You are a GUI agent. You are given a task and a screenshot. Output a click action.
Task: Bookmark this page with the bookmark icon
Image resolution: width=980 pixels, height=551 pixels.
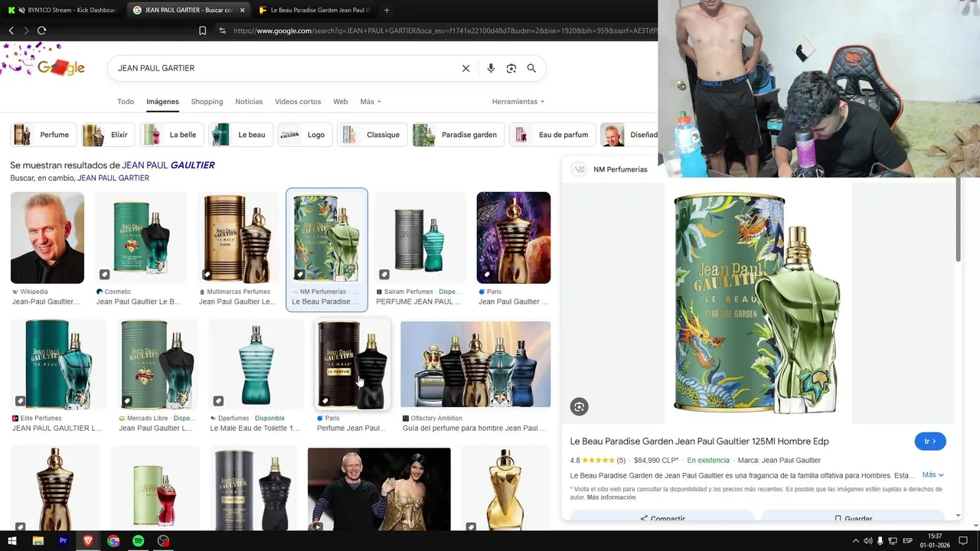coord(202,31)
